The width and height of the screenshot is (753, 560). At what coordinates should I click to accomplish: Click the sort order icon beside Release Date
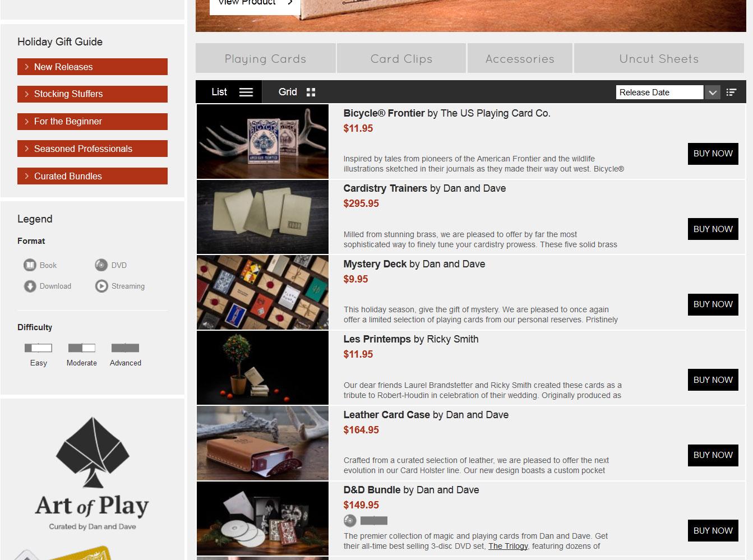tap(731, 92)
